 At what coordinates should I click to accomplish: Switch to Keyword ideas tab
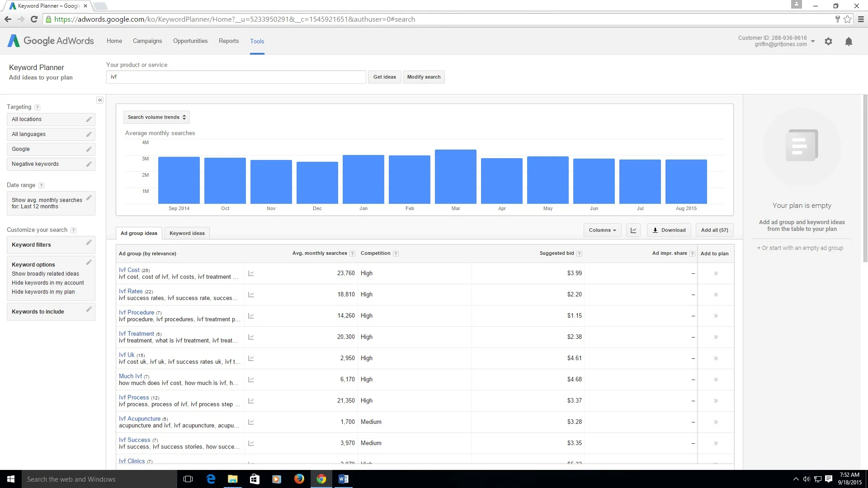[x=187, y=233]
